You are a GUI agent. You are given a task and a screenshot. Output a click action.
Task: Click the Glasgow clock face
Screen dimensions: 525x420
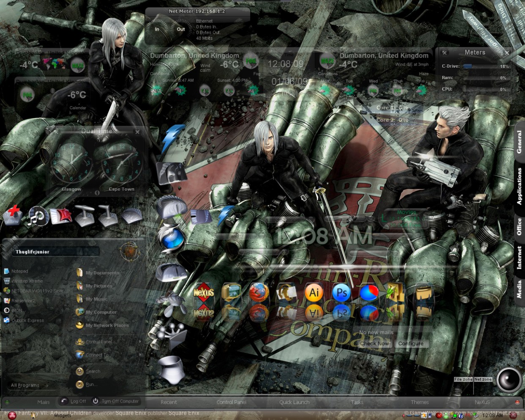pyautogui.click(x=71, y=164)
